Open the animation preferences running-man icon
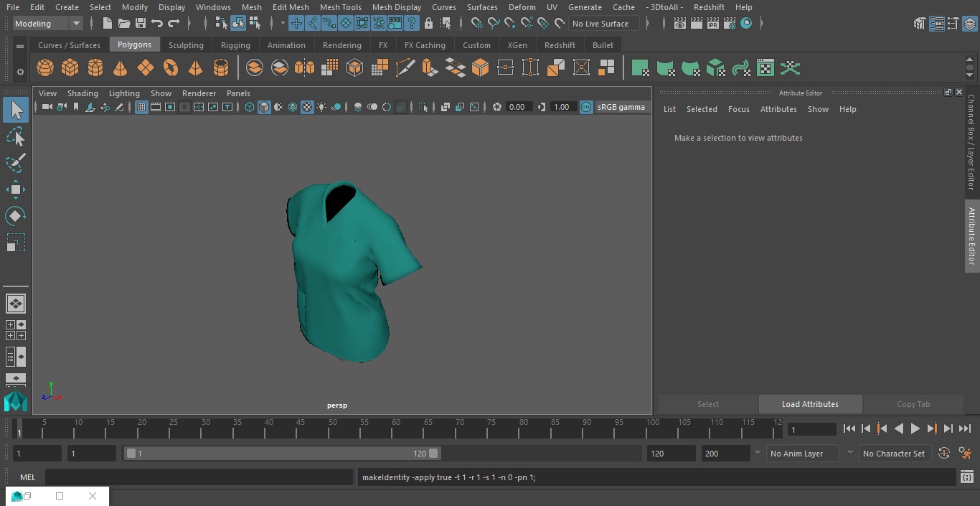The width and height of the screenshot is (980, 506). tap(965, 454)
